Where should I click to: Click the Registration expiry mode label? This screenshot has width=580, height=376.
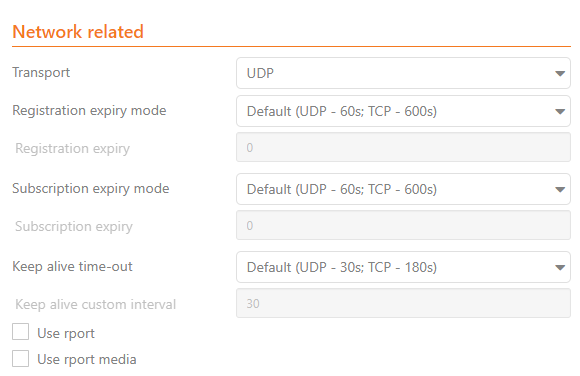coord(89,111)
